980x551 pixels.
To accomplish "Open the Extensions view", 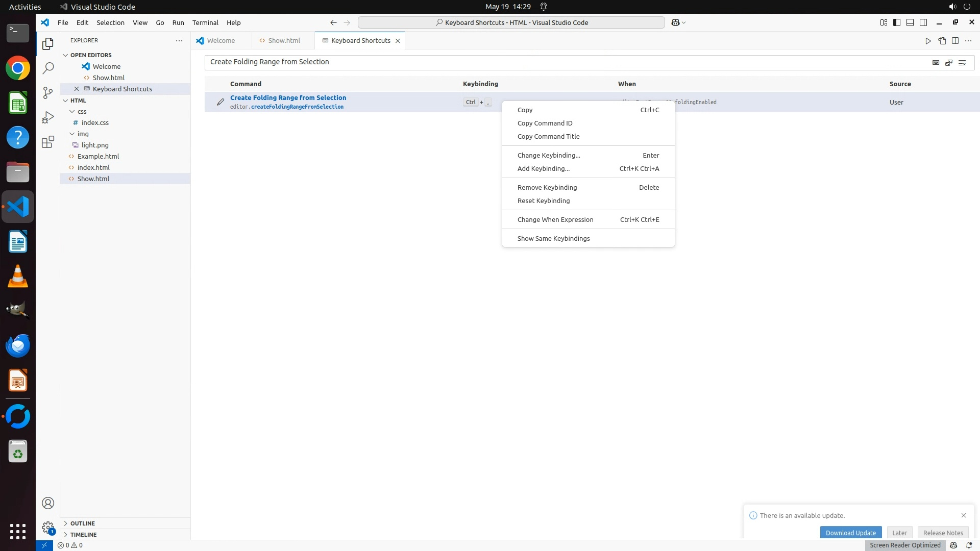I will tap(48, 142).
